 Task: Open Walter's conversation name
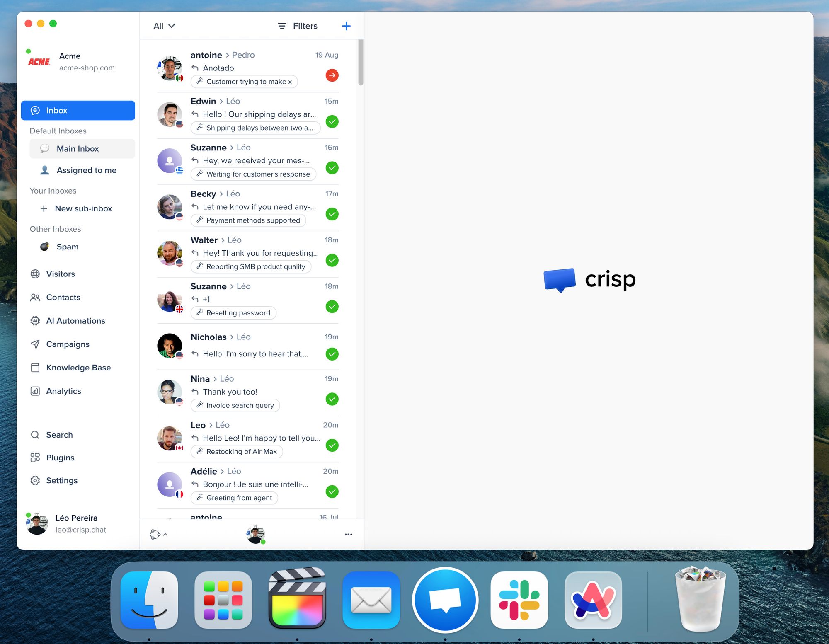point(204,240)
